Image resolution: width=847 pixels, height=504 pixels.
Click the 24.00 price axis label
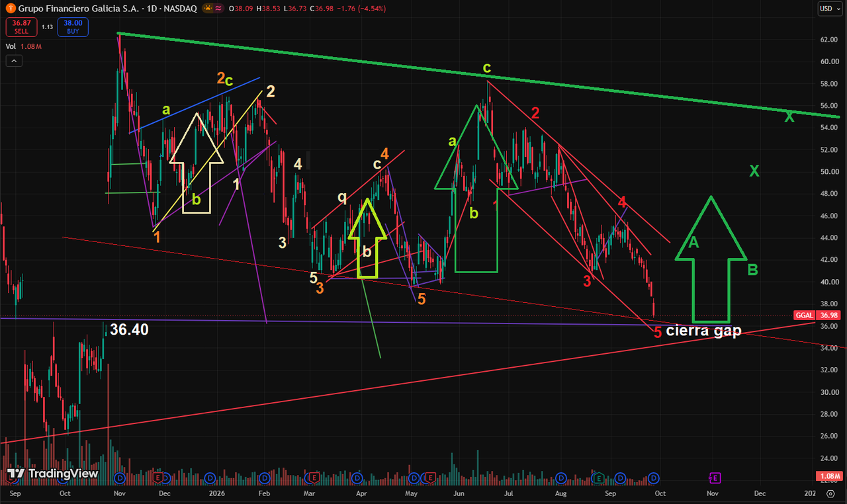point(828,458)
